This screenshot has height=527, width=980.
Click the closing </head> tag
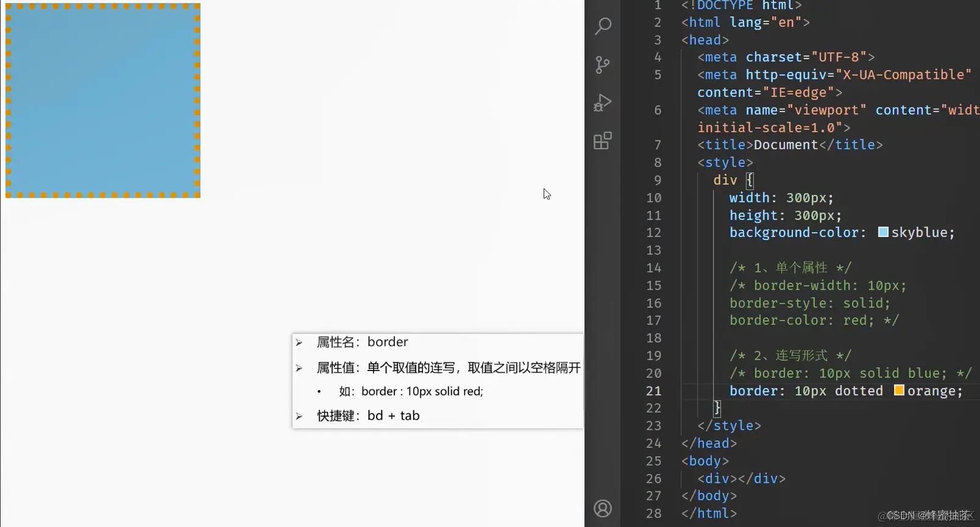tap(709, 444)
